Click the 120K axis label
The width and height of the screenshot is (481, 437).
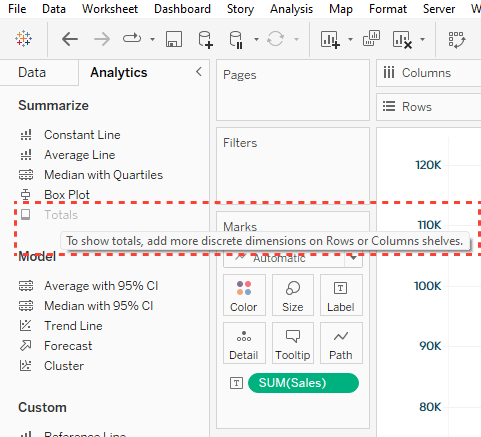[428, 165]
